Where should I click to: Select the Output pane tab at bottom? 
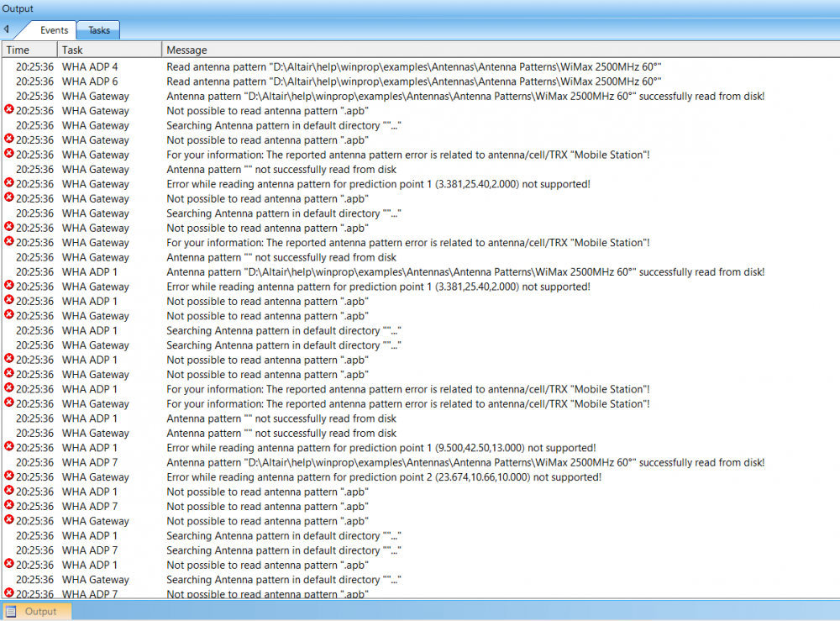pos(37,612)
